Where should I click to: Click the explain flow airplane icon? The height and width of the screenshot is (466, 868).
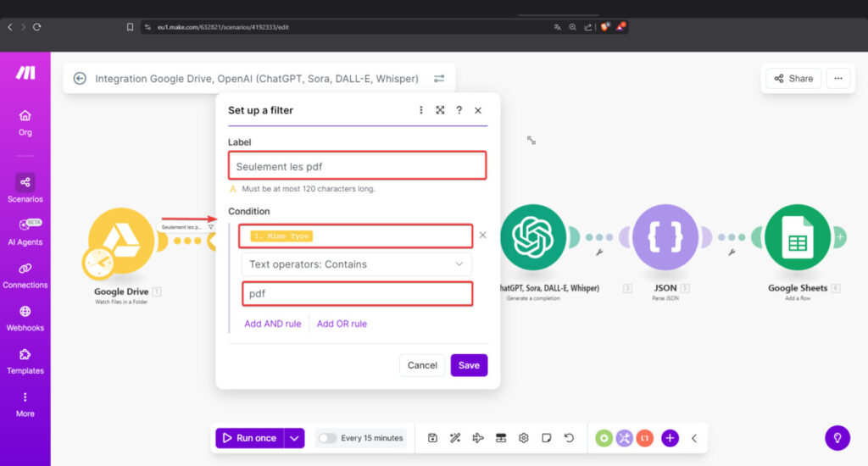[478, 438]
